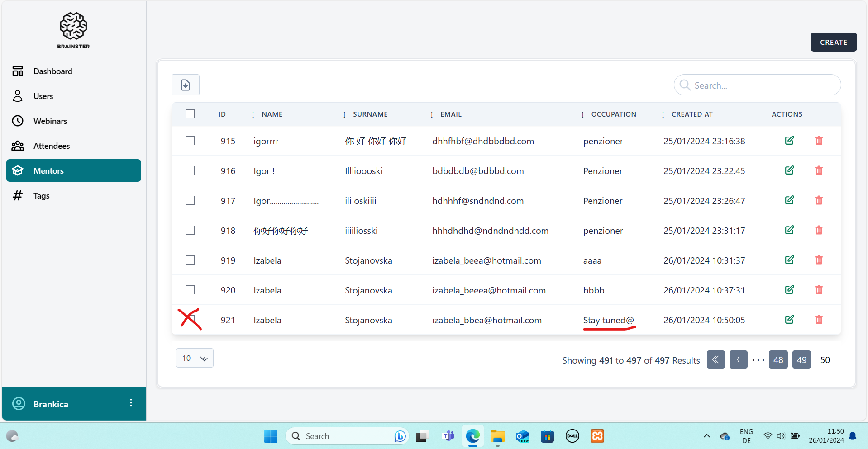868x449 pixels.
Task: Expand the rows-per-page dropdown showing 10
Action: 195,358
